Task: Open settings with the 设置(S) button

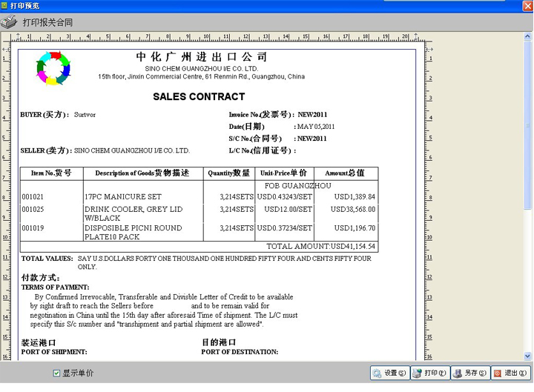Action: (390, 373)
